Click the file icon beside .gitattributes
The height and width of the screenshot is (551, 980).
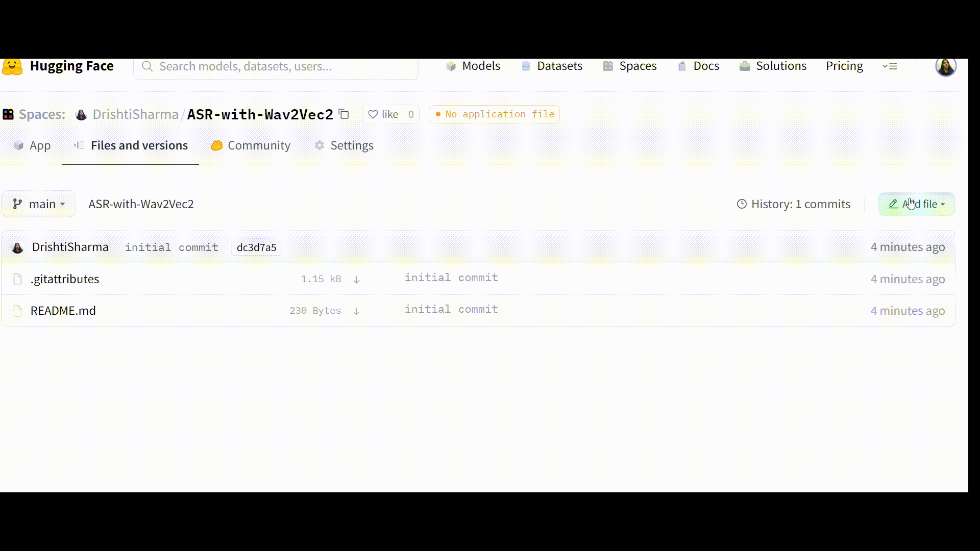click(17, 279)
